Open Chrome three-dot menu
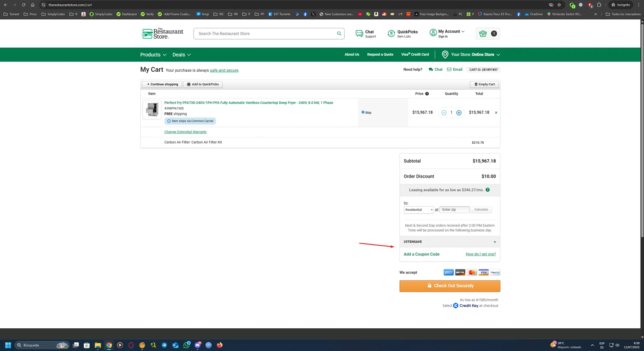The image size is (644, 351). 638,5
